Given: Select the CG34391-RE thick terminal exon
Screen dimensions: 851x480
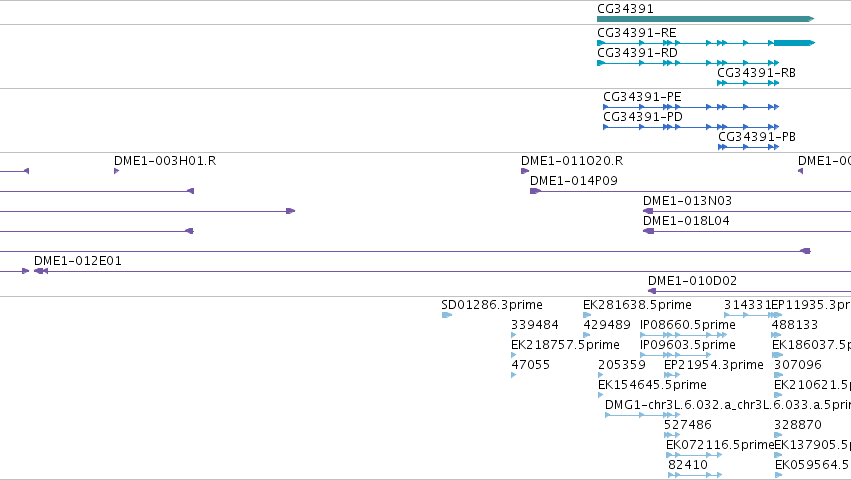Looking at the screenshot, I should click(x=794, y=43).
